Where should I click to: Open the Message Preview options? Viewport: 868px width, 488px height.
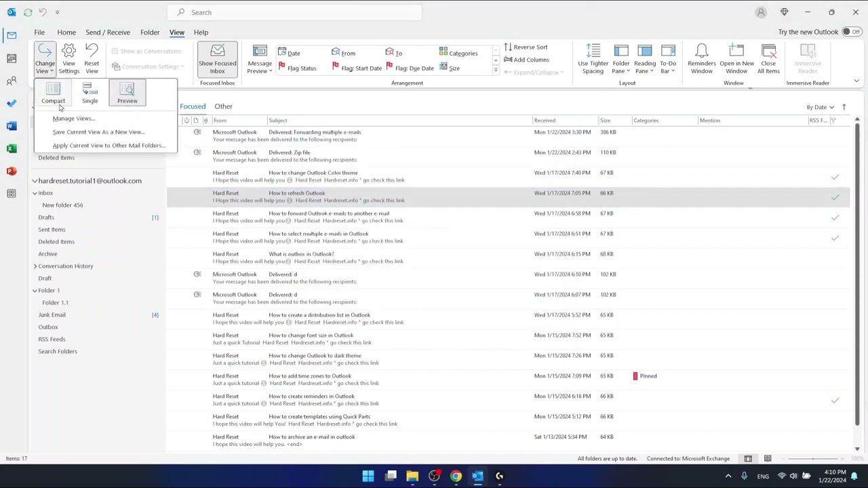tap(260, 59)
